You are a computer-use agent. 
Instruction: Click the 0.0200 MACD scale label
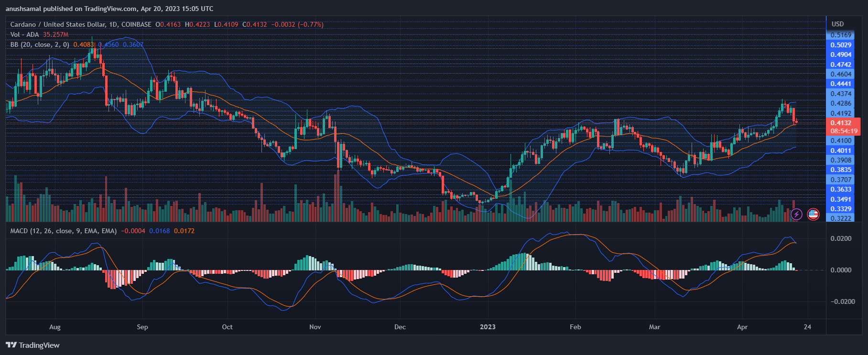pyautogui.click(x=841, y=238)
